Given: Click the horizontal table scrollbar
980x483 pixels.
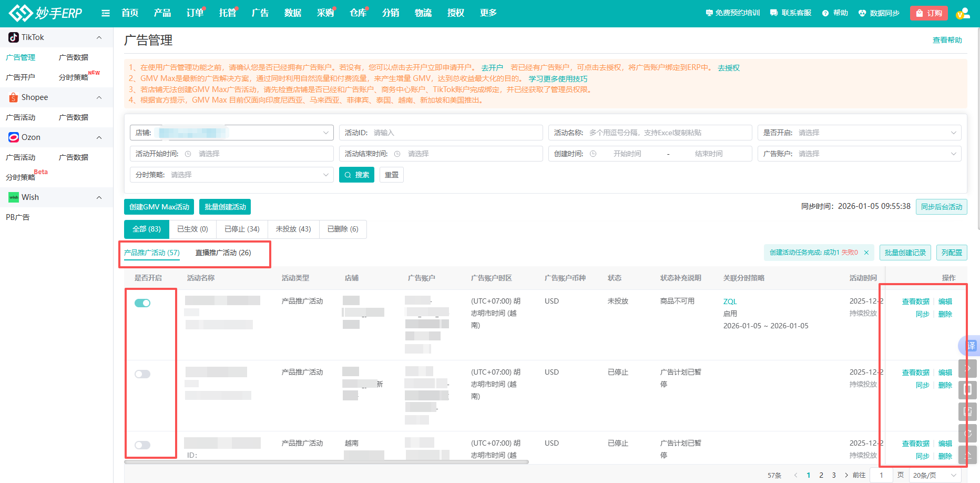Looking at the screenshot, I should click(x=326, y=462).
